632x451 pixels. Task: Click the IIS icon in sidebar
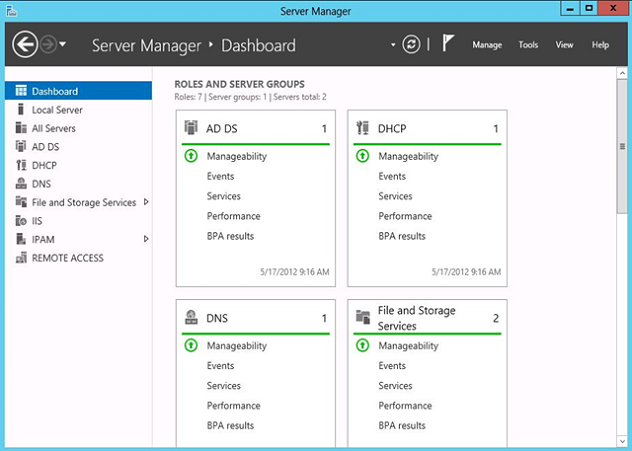point(21,220)
